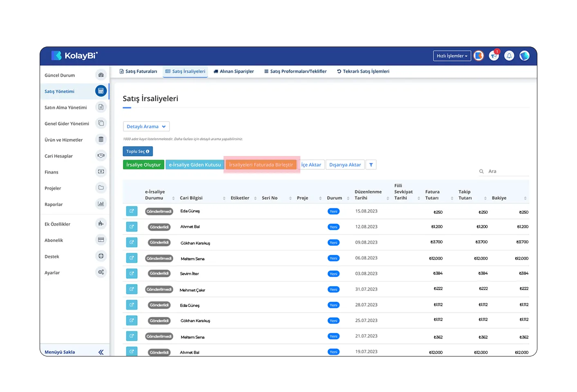
Task: Open Ürün ve Hizmetler stack icon
Action: 101,140
